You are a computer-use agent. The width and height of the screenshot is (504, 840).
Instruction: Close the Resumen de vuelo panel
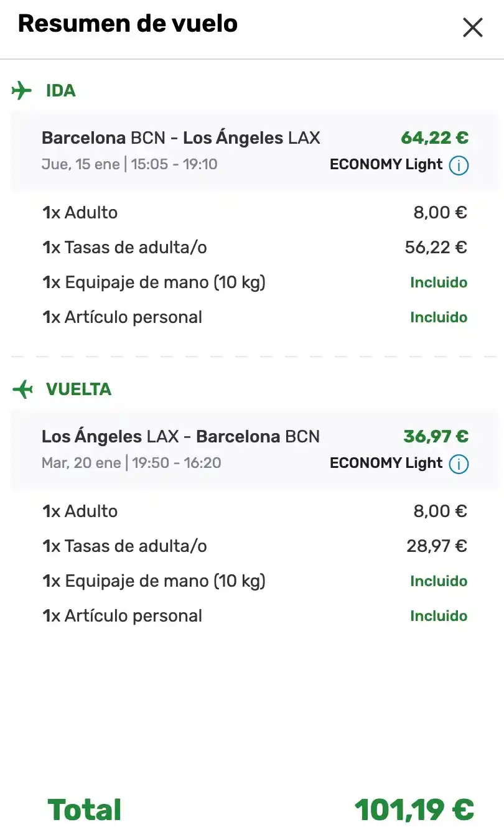[x=472, y=27]
